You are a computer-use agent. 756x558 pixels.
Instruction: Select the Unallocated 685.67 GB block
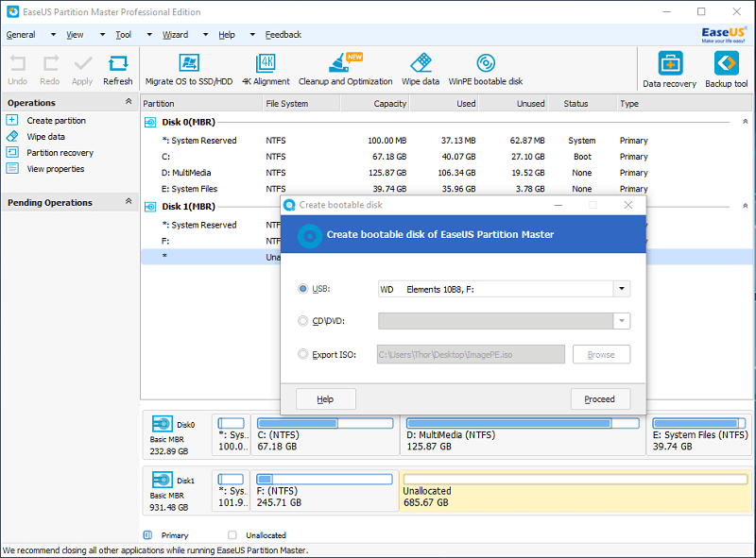click(x=576, y=491)
